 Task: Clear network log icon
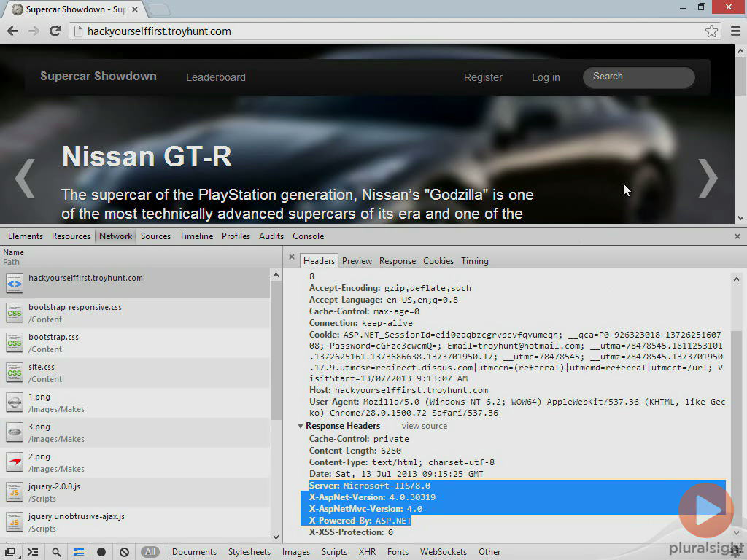pyautogui.click(x=124, y=552)
